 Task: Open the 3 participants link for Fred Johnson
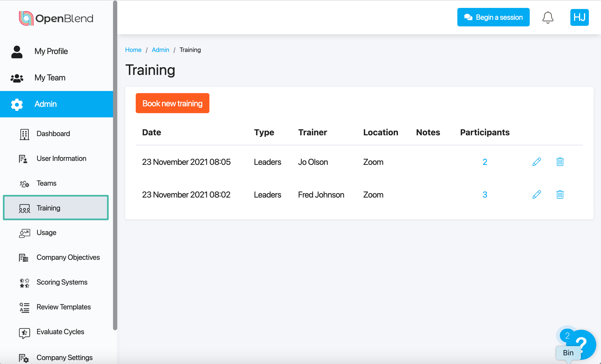coord(485,195)
